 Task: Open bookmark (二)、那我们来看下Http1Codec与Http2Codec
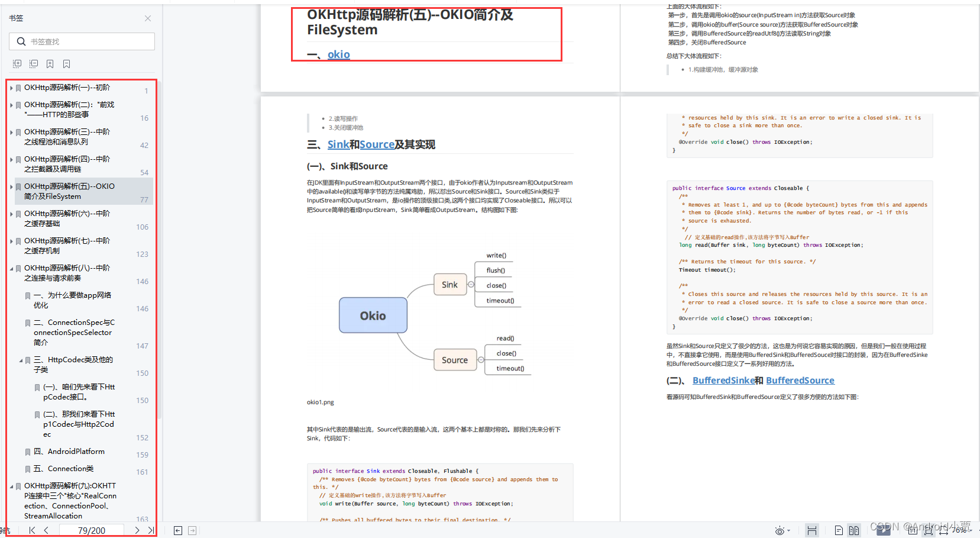coord(79,424)
